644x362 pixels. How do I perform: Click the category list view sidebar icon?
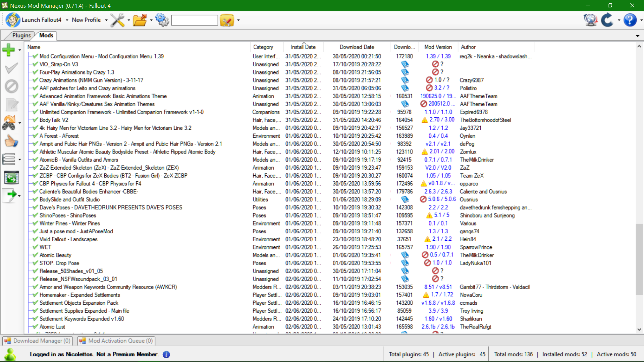[9, 159]
